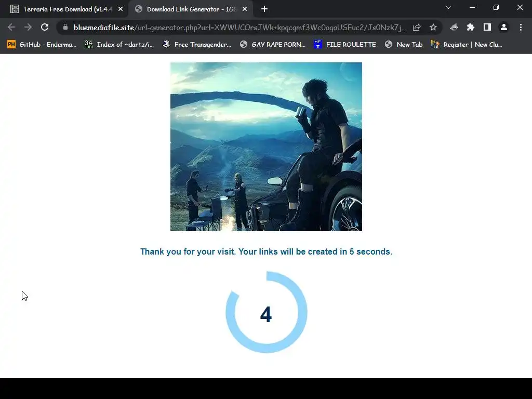
Task: Open the New Tab bookmark
Action: 404,45
